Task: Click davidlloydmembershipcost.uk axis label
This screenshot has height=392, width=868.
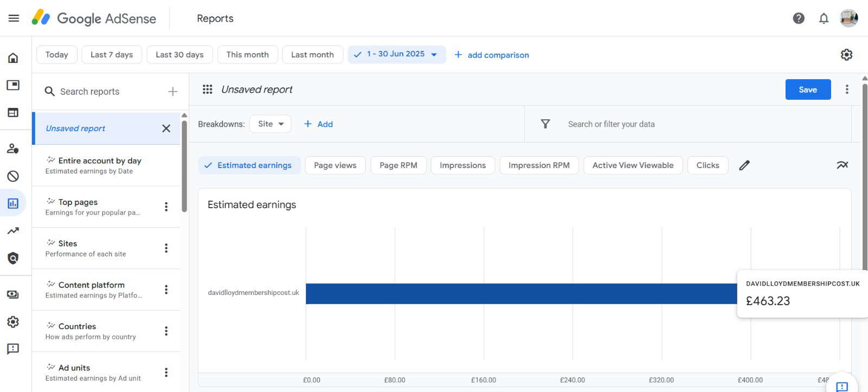Action: pyautogui.click(x=253, y=293)
